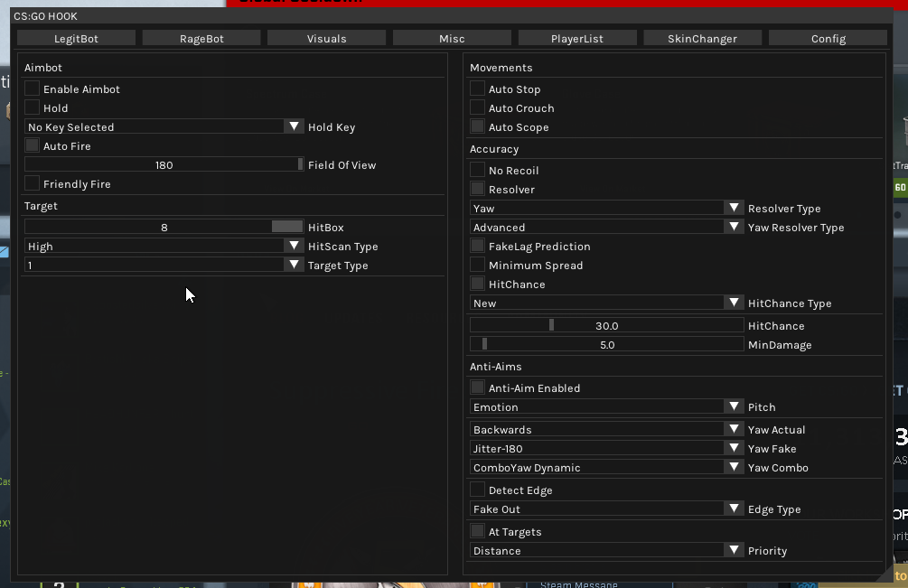908x588 pixels.
Task: Switch to the LegitBot tab
Action: click(x=77, y=38)
